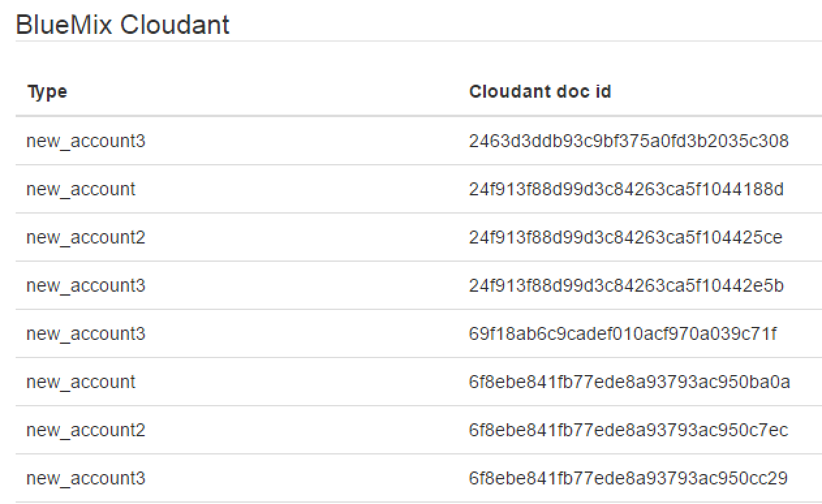Select the Type column header
The height and width of the screenshot is (504, 822).
(47, 92)
